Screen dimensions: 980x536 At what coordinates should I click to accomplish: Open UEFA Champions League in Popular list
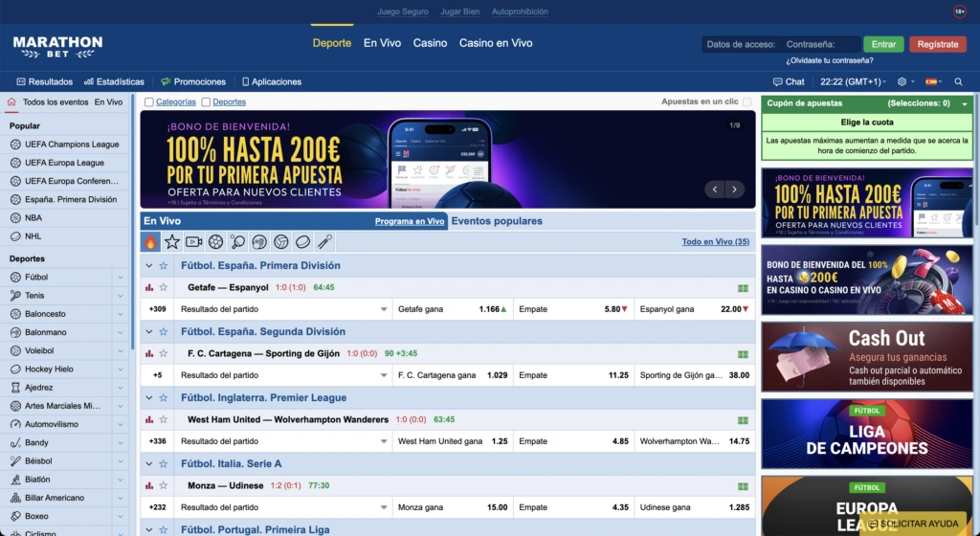(x=71, y=145)
